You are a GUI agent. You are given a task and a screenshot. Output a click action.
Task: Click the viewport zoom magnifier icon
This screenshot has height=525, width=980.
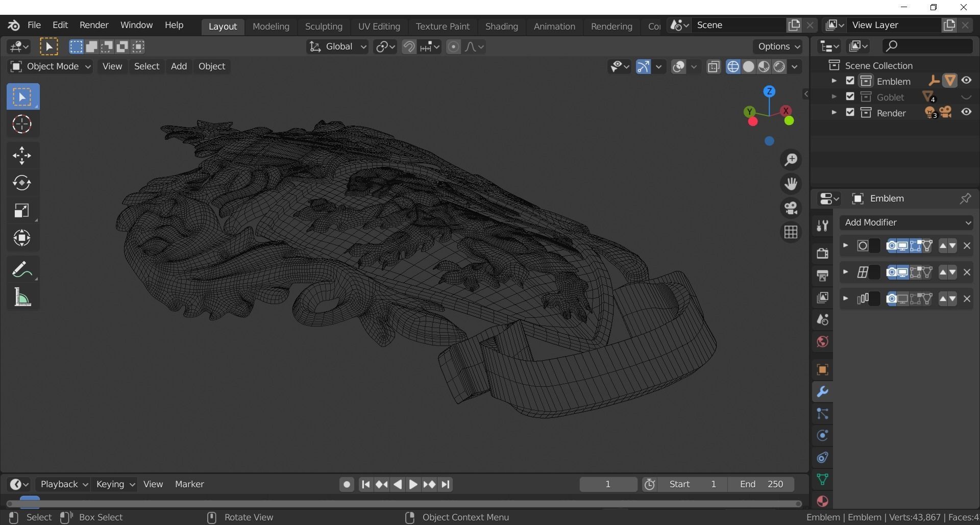(791, 160)
